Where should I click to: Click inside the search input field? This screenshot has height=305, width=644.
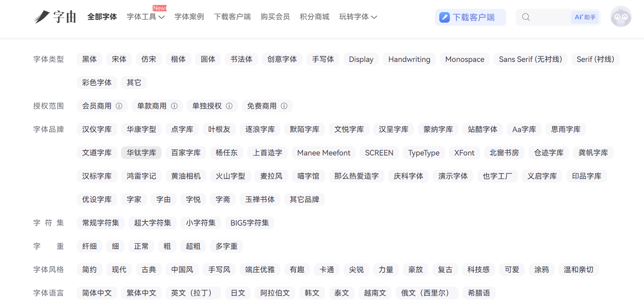point(549,17)
